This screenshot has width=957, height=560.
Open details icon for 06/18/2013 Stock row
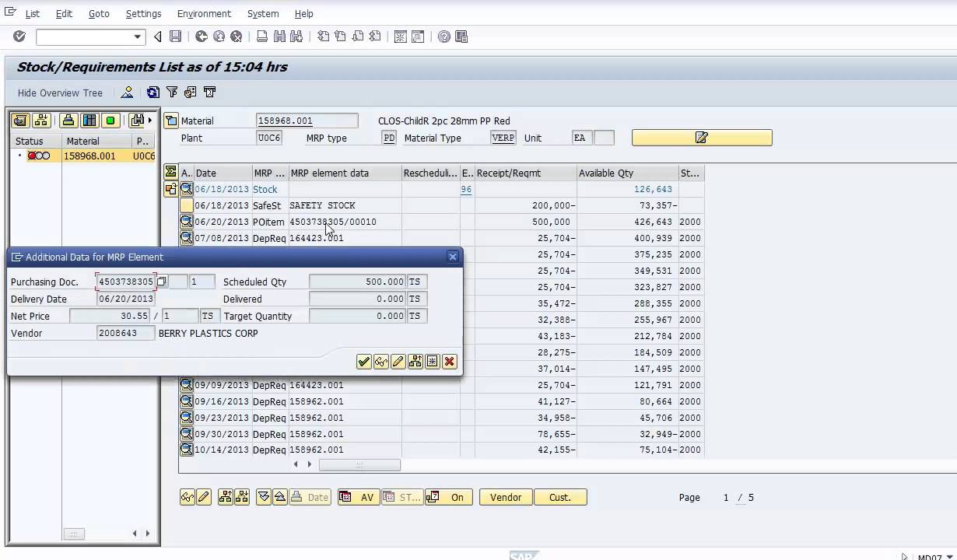(x=187, y=189)
